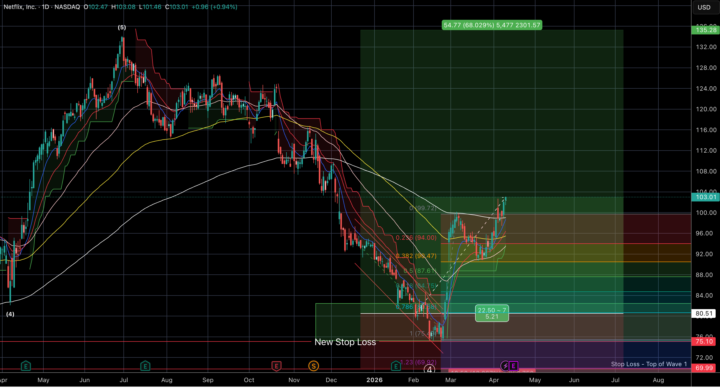This screenshot has width=720, height=388.
Task: Click the 0.382 Fibonacci level label
Action: pos(416,256)
